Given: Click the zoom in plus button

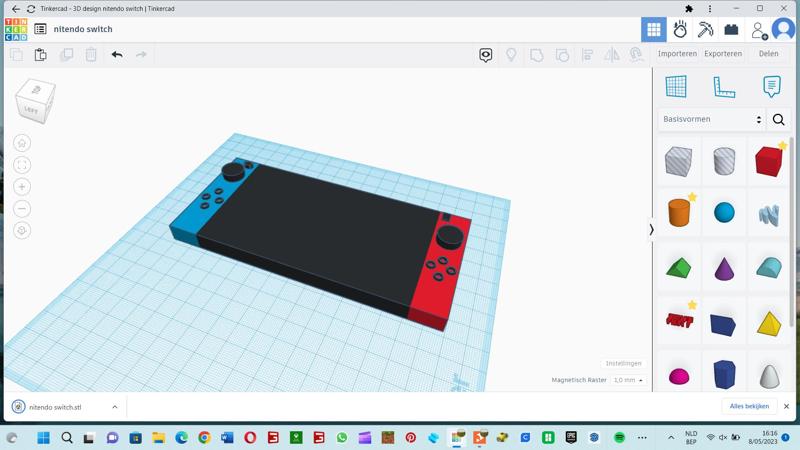Looking at the screenshot, I should [22, 187].
